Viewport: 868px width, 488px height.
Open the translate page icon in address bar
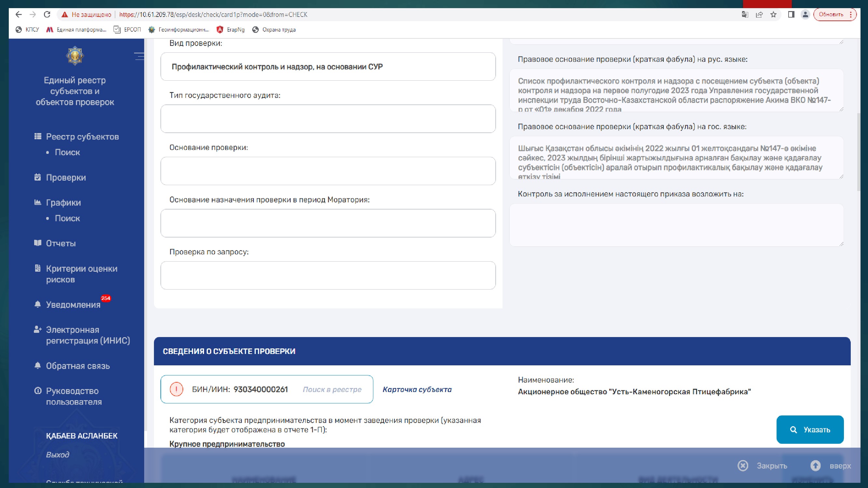[745, 15]
